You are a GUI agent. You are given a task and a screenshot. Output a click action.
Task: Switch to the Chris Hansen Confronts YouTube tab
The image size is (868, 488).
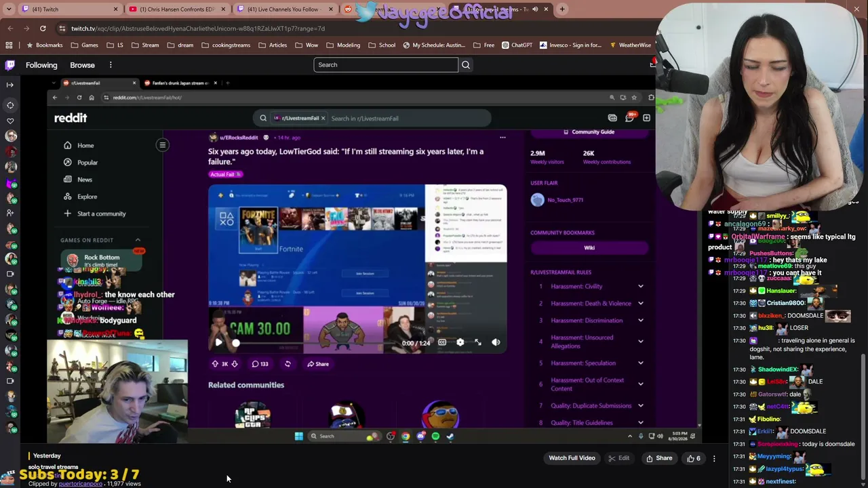(176, 9)
